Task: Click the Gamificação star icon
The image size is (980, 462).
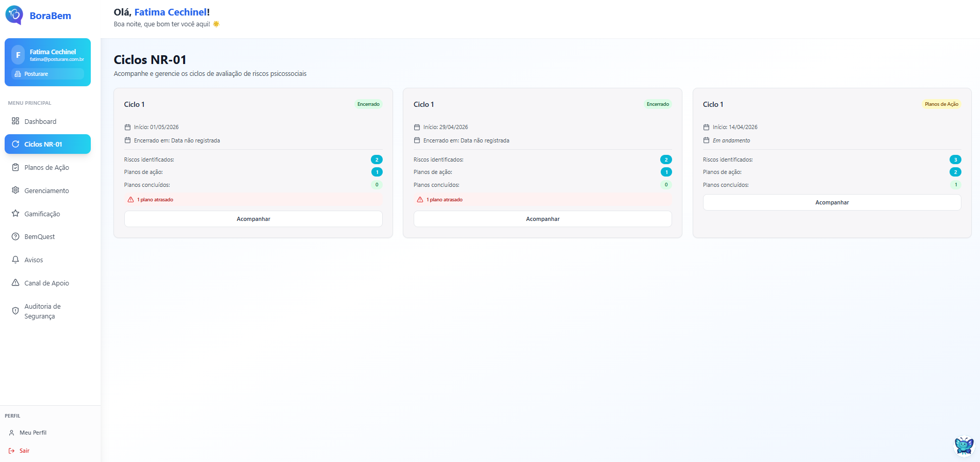Action: pyautogui.click(x=15, y=214)
